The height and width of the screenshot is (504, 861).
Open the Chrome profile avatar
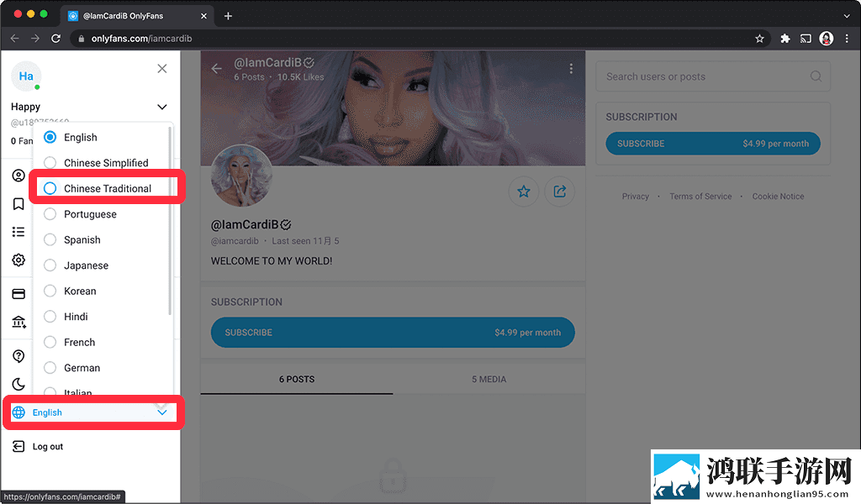tap(827, 39)
